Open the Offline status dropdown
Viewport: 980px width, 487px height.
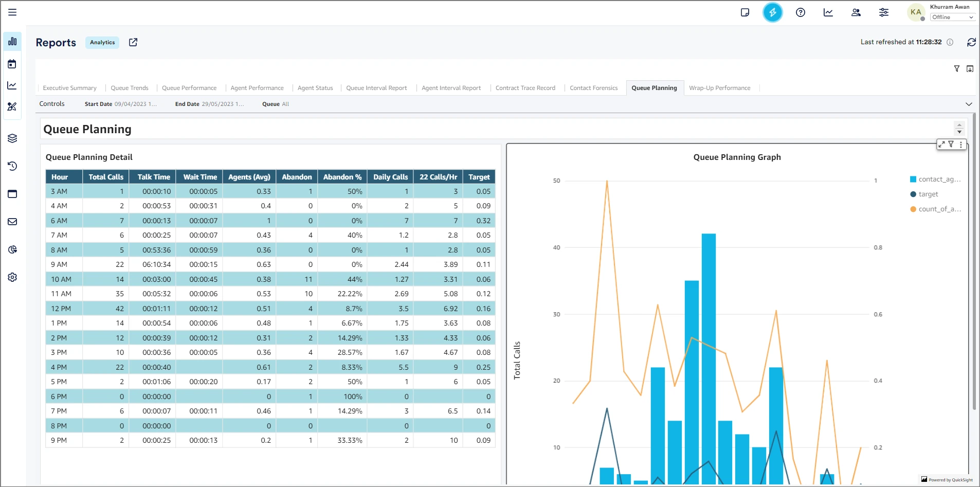pyautogui.click(x=952, y=17)
